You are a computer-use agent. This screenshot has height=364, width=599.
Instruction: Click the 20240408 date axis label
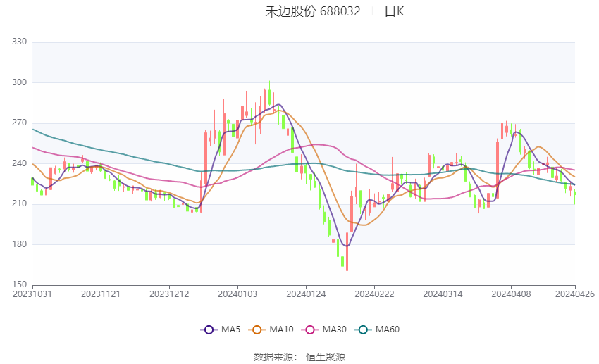[511, 294]
